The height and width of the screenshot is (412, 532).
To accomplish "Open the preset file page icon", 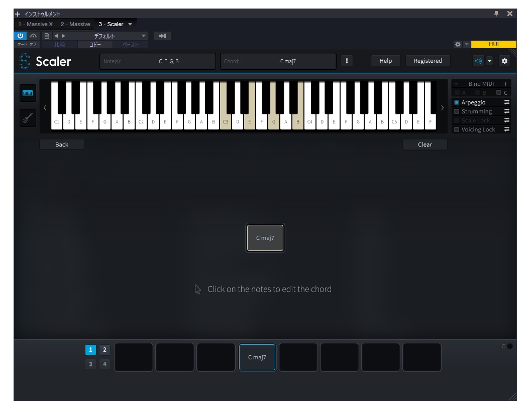I will click(x=47, y=36).
